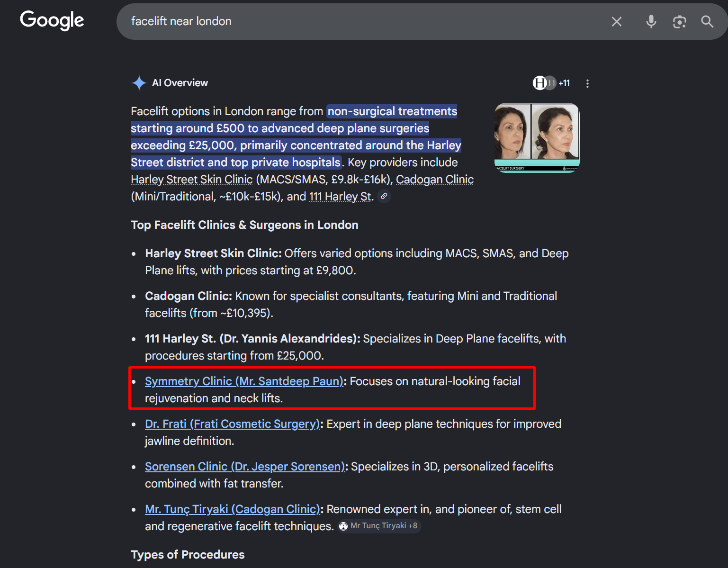Open Mr. Tunç Tiryaki (Cadogan Clinic) link

[x=232, y=509]
